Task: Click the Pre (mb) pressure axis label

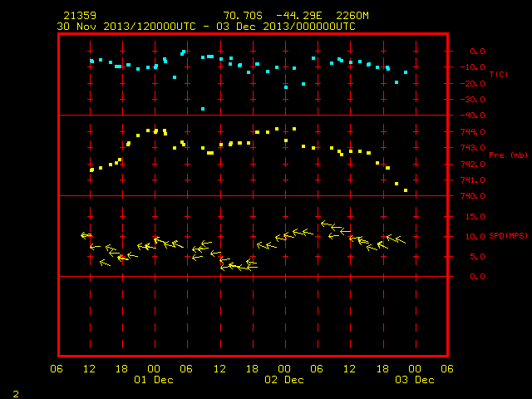Action: (508, 155)
